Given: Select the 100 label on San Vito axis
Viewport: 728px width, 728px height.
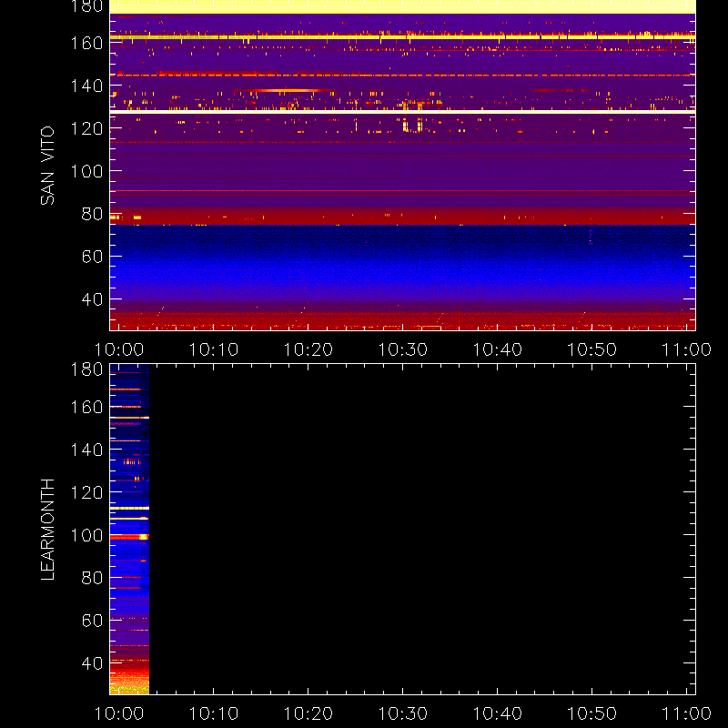Looking at the screenshot, I should pos(86,171).
